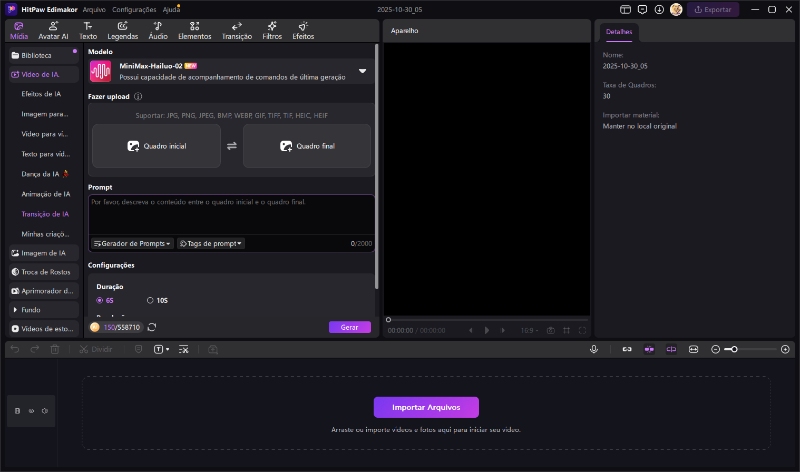Image resolution: width=800 pixels, height=472 pixels.
Task: Open the user profile avatar
Action: coord(676,10)
